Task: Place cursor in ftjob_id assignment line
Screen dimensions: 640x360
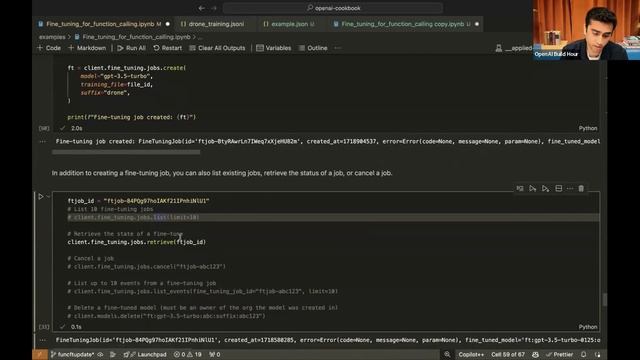Action: click(x=138, y=201)
